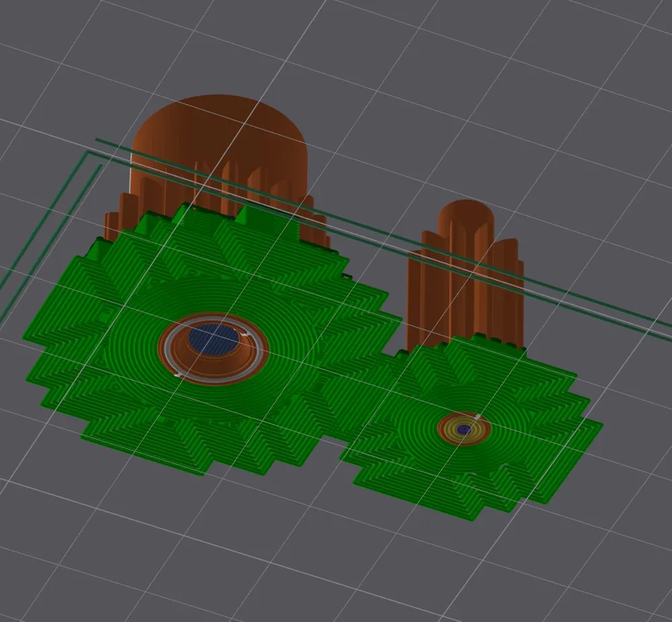The height and width of the screenshot is (622, 672).
Task: Click the white seam marker above small yellow ring
Action: click(477, 416)
